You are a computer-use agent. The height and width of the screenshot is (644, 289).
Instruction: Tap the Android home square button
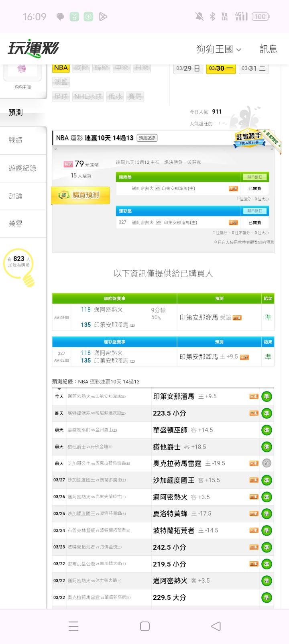point(145,626)
